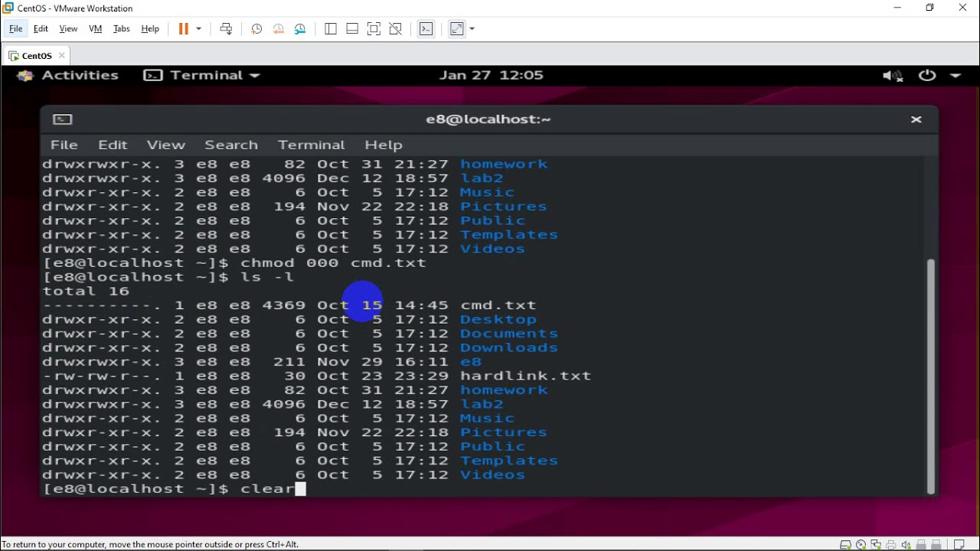The width and height of the screenshot is (980, 551).
Task: Click the 'clear' command at the prompt
Action: click(x=268, y=489)
